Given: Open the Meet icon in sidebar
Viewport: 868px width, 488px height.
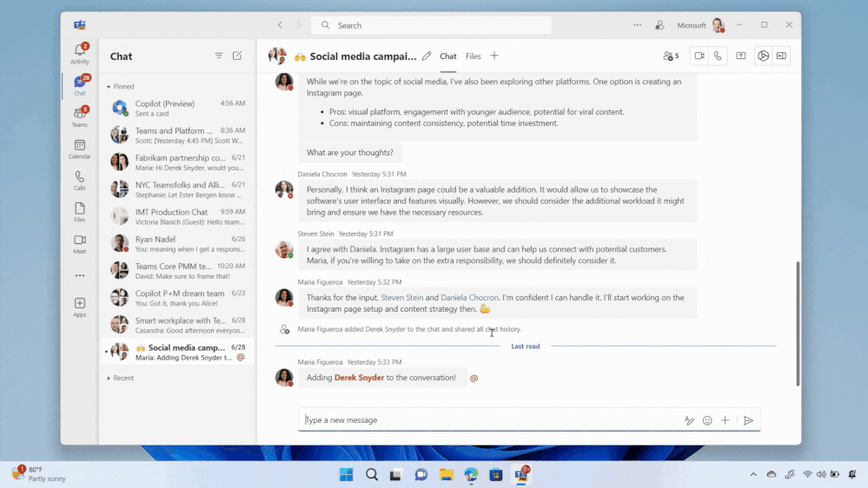Looking at the screenshot, I should (80, 243).
